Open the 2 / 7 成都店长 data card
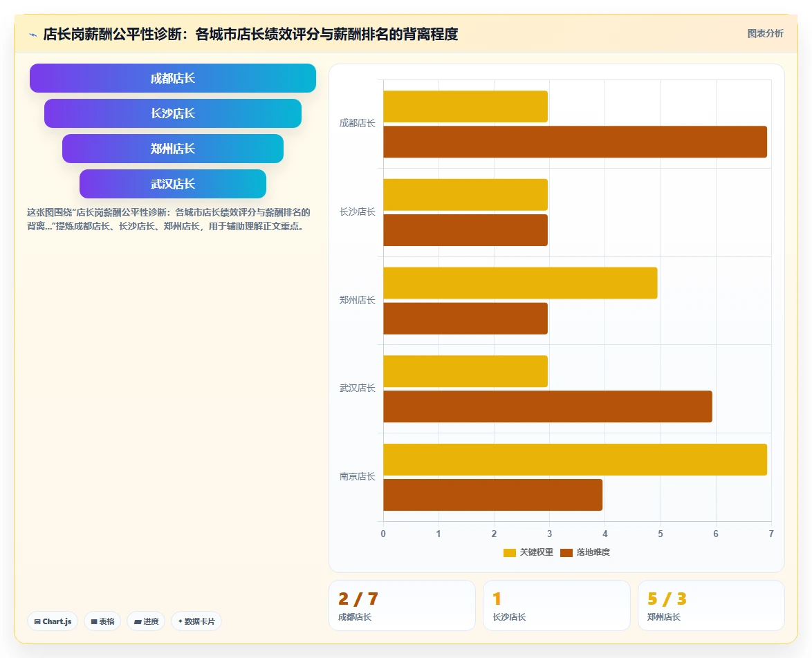 [x=402, y=605]
